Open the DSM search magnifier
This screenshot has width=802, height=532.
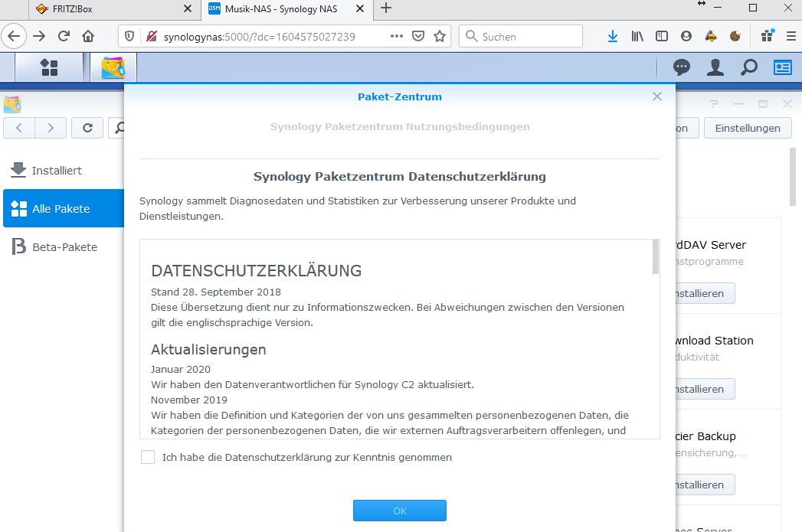pyautogui.click(x=749, y=67)
